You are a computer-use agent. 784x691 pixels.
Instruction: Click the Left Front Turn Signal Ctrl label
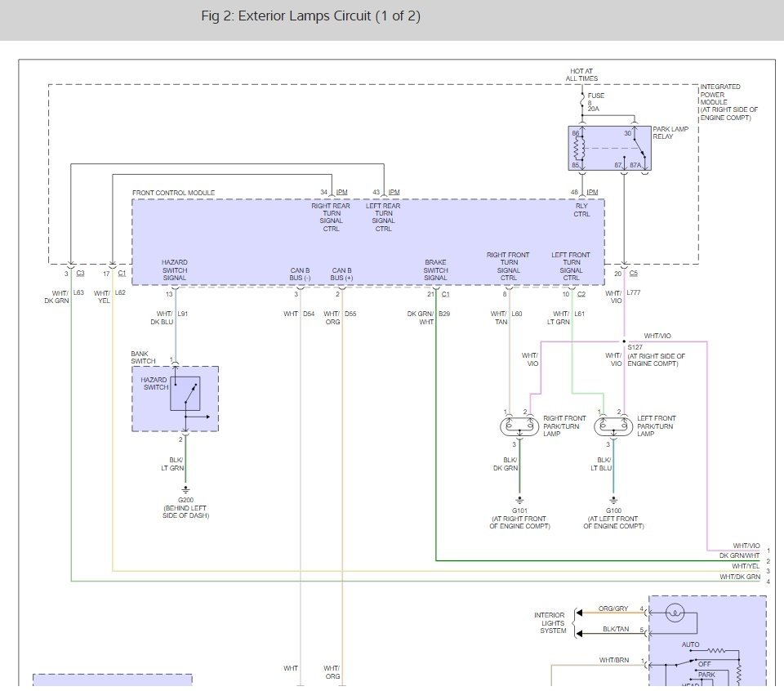click(571, 266)
